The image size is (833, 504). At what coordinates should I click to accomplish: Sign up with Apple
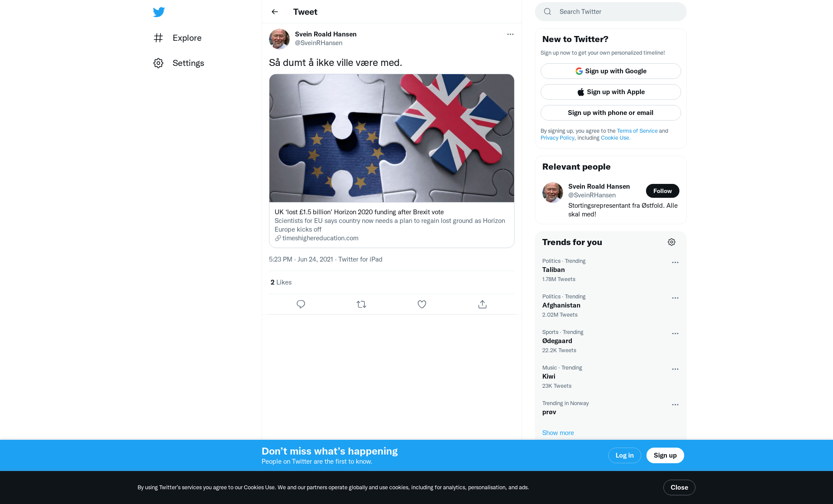pyautogui.click(x=610, y=92)
